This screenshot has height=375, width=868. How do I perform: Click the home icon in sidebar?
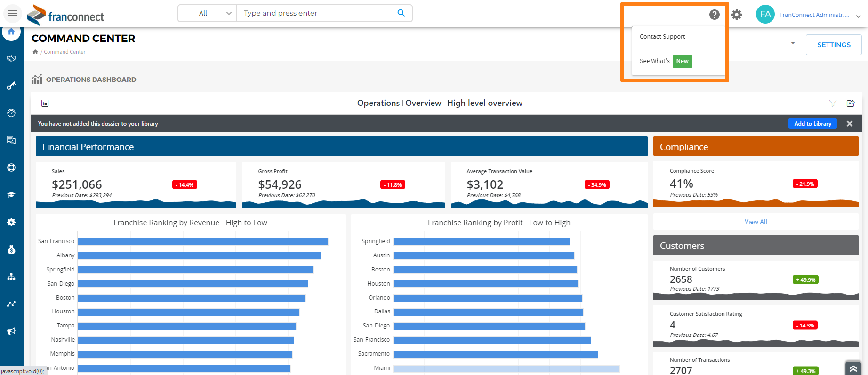tap(11, 32)
